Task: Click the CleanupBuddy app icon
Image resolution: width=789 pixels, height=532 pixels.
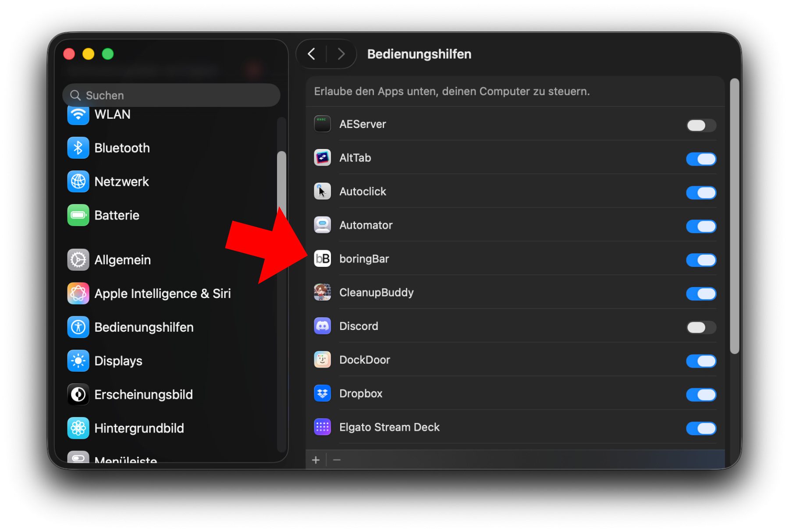Action: [323, 292]
